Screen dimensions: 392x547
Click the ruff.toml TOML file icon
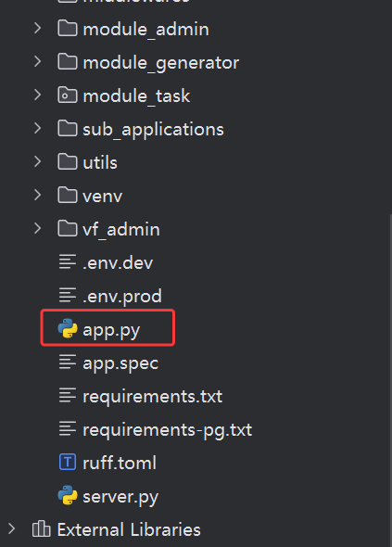(68, 463)
